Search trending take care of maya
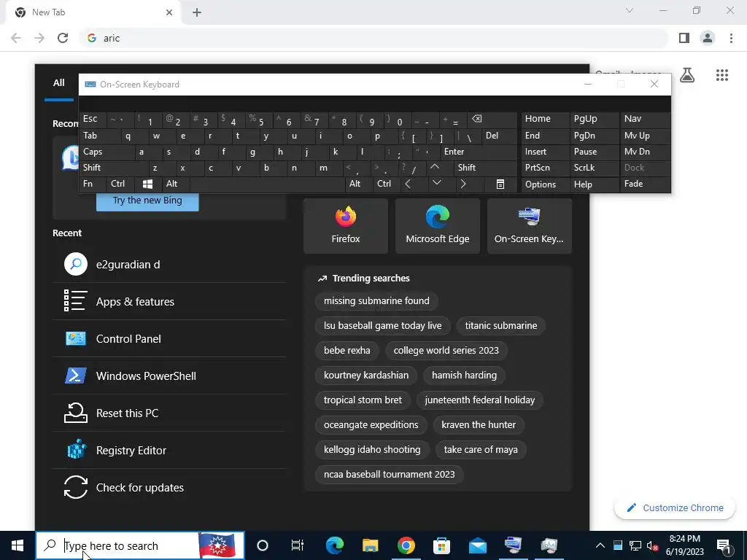747x560 pixels. (x=481, y=449)
